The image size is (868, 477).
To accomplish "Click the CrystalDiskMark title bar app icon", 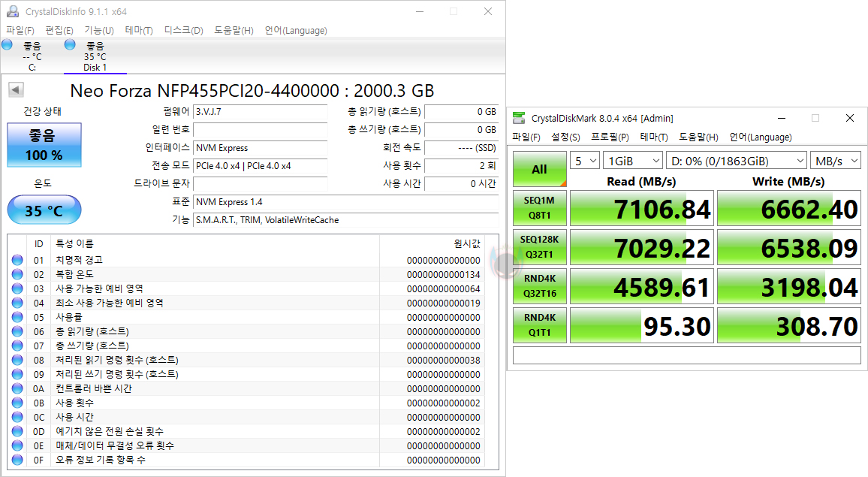I will pos(519,118).
